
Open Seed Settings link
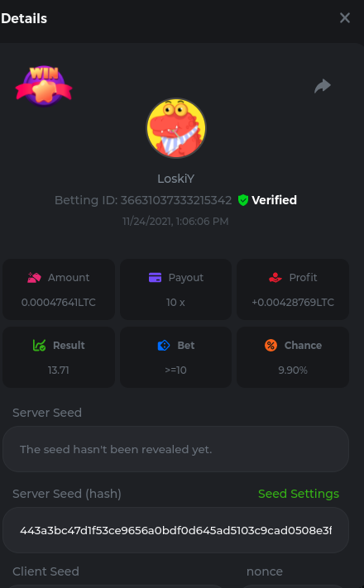coord(299,494)
